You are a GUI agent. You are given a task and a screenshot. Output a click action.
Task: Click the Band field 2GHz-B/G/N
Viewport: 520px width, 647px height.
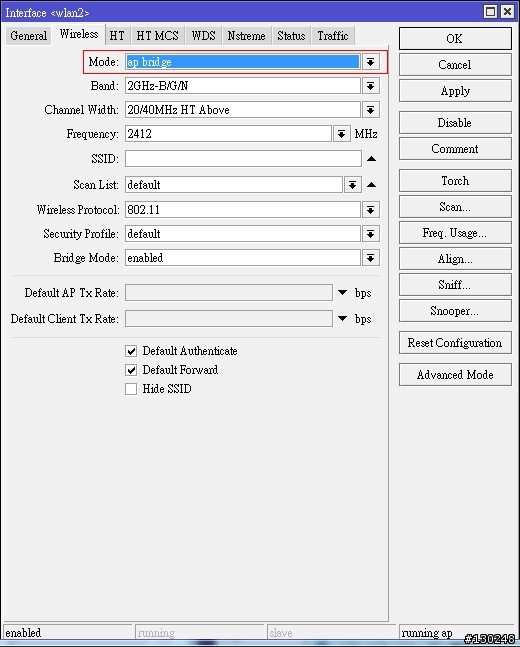pyautogui.click(x=243, y=86)
